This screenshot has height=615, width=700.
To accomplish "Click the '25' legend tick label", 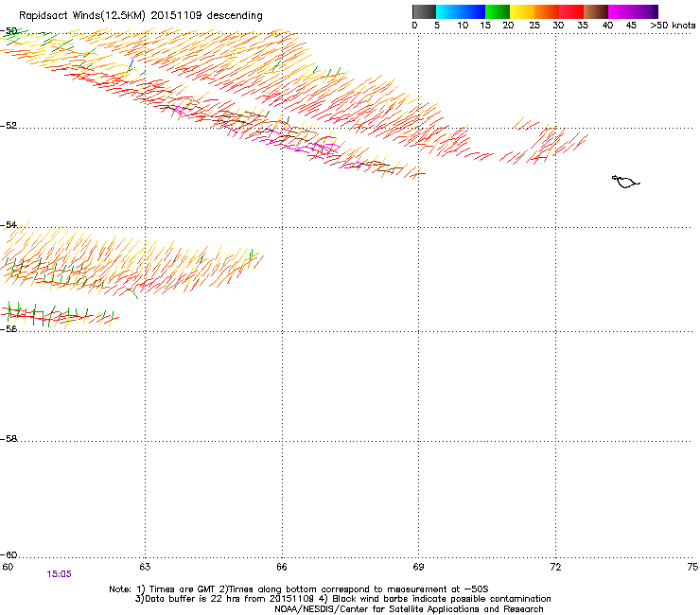I will [534, 26].
